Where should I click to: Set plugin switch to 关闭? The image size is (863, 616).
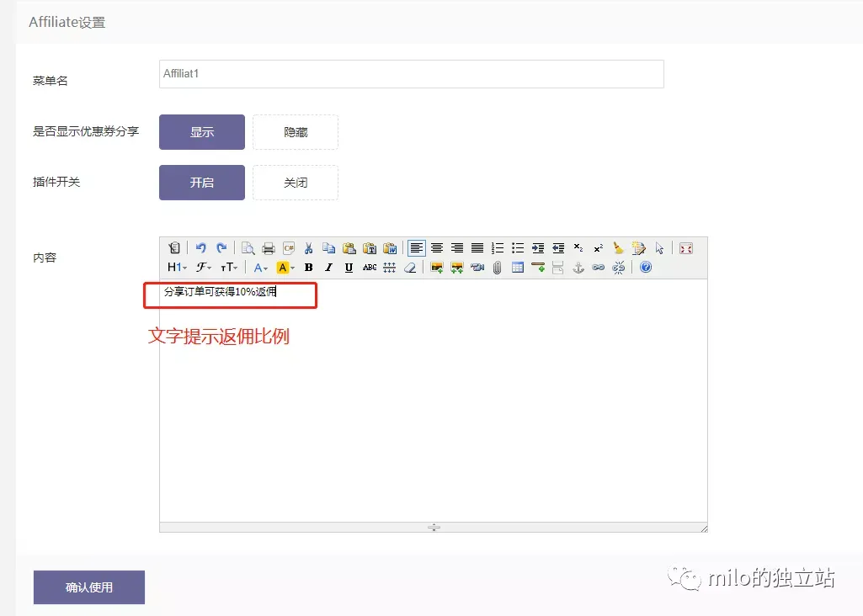(x=296, y=183)
